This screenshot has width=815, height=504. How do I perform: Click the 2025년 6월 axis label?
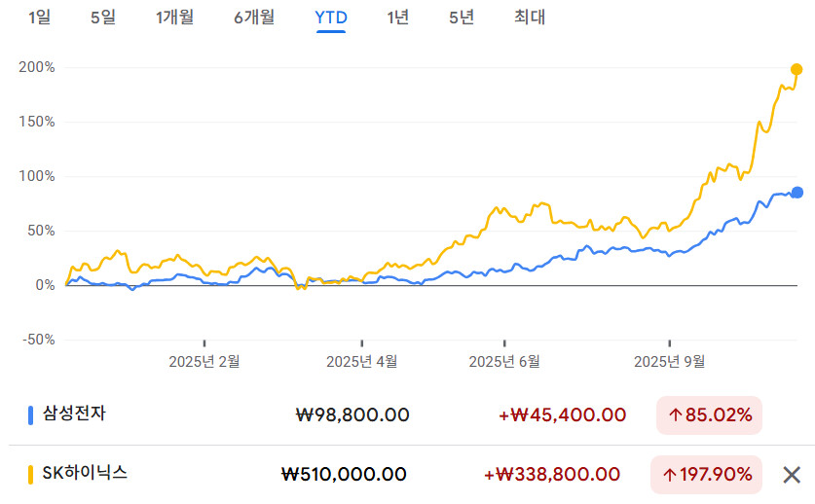click(x=504, y=361)
